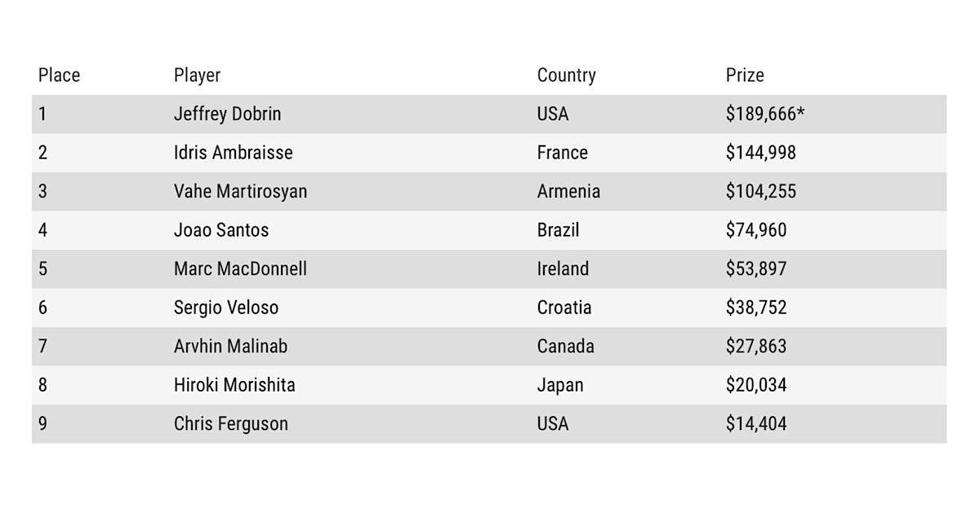Click the Croatia country cell
Image resolution: width=980 pixels, height=514 pixels.
[564, 308]
